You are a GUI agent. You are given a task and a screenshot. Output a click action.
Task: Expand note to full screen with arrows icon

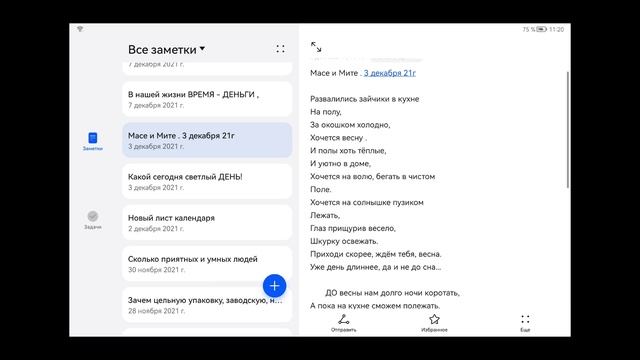[316, 47]
